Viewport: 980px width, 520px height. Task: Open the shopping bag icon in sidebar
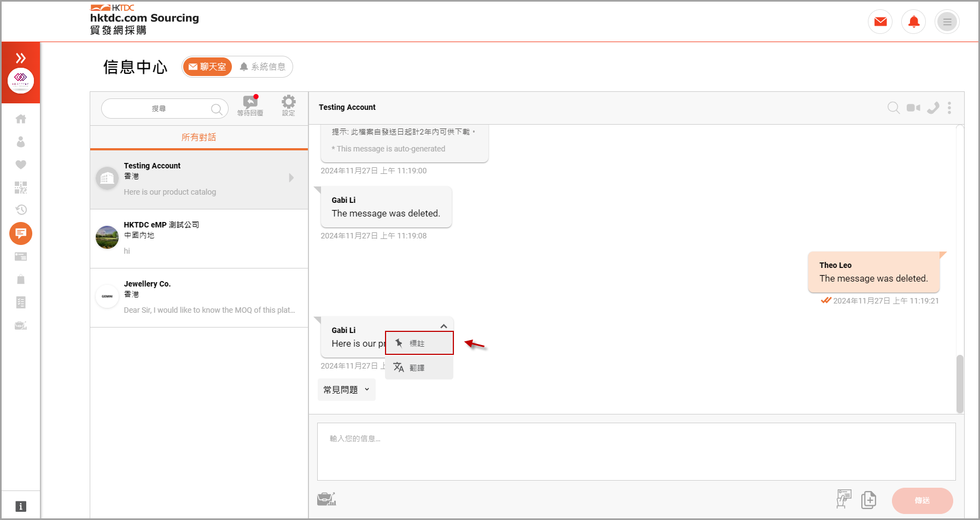(x=21, y=279)
